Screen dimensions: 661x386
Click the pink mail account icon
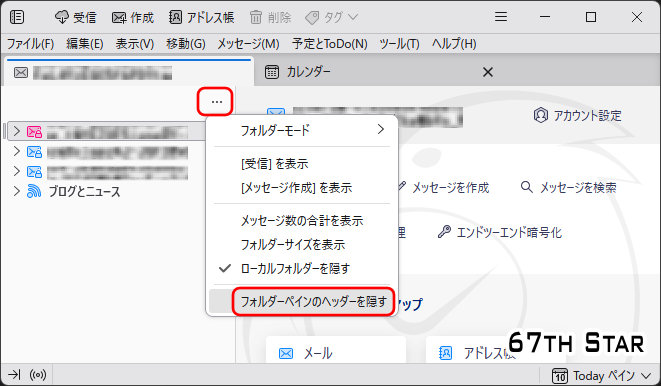34,132
